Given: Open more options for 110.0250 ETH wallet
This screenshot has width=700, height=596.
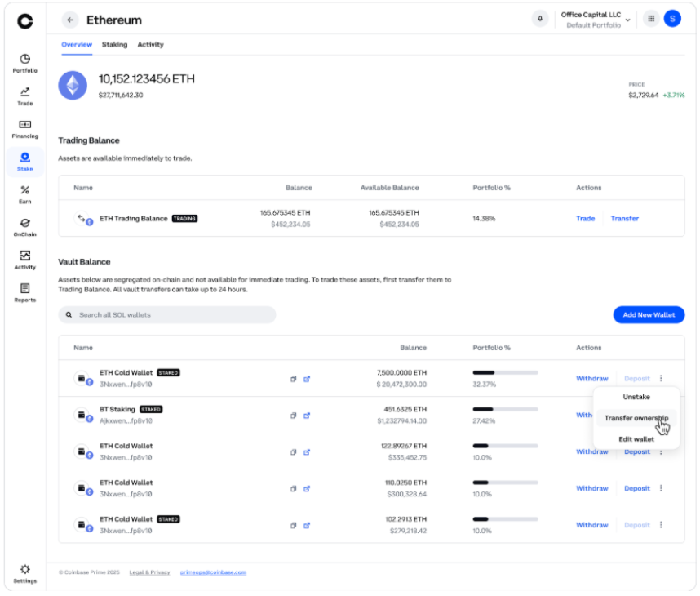Looking at the screenshot, I should pos(661,488).
